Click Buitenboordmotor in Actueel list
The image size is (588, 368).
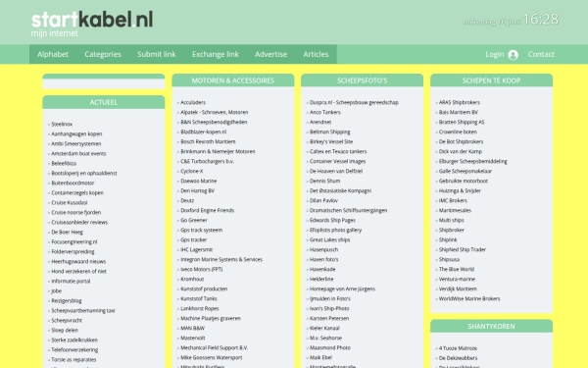73,183
